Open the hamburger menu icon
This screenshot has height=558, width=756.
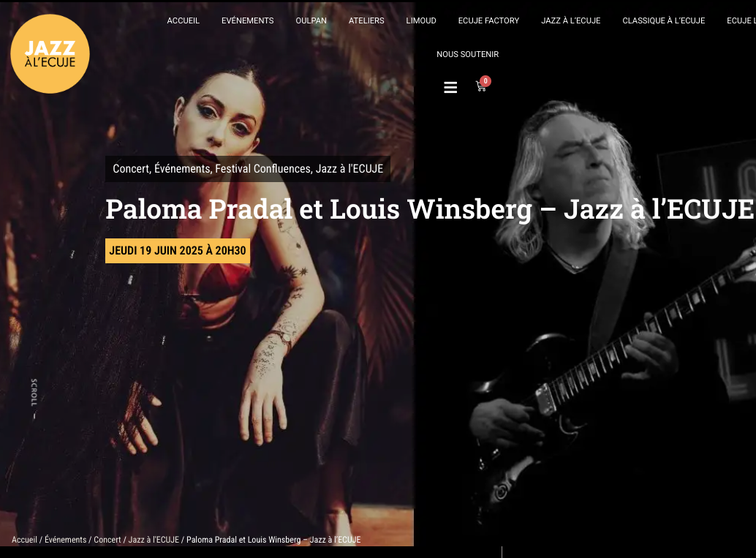pos(450,87)
